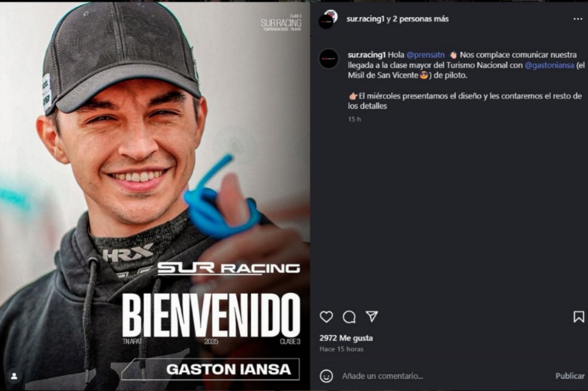Open @gastoniansa profile mention

click(x=549, y=65)
